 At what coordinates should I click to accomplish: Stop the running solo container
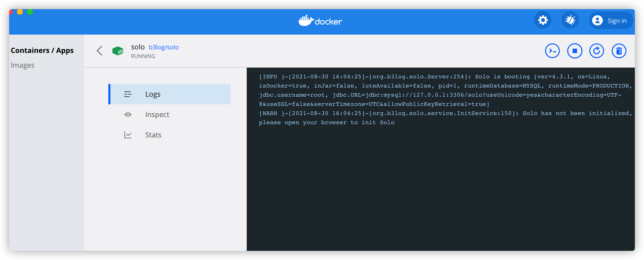[575, 51]
